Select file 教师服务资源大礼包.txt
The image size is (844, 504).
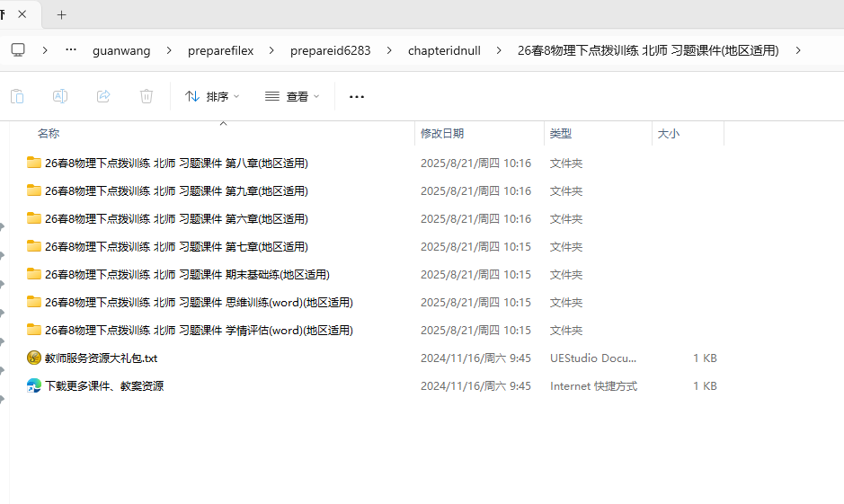pos(102,358)
